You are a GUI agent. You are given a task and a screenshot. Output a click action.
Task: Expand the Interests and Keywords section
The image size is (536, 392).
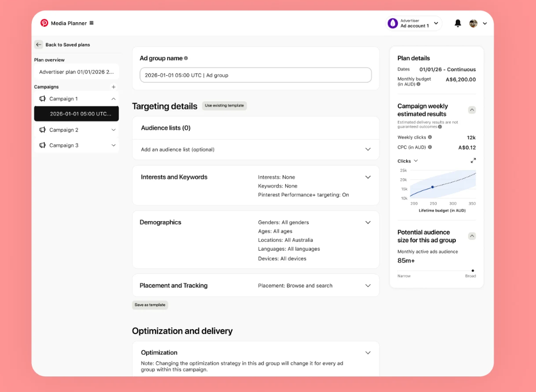[368, 177]
